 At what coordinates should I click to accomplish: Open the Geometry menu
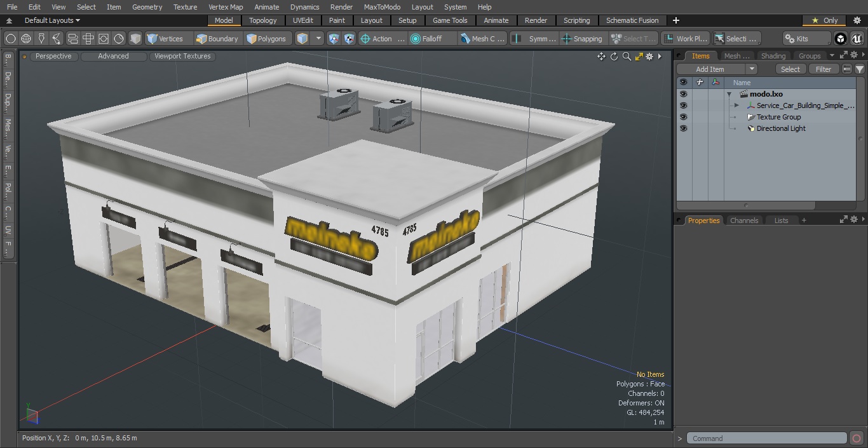(147, 7)
